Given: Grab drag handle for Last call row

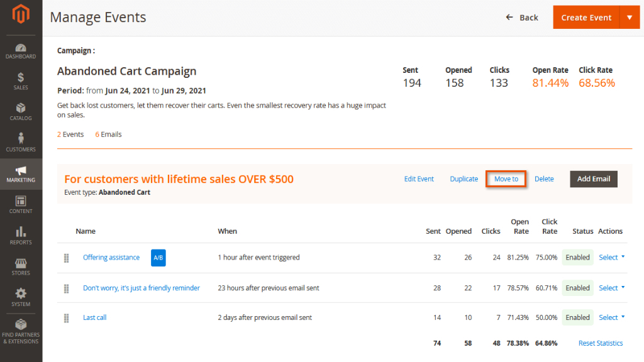Looking at the screenshot, I should (66, 318).
